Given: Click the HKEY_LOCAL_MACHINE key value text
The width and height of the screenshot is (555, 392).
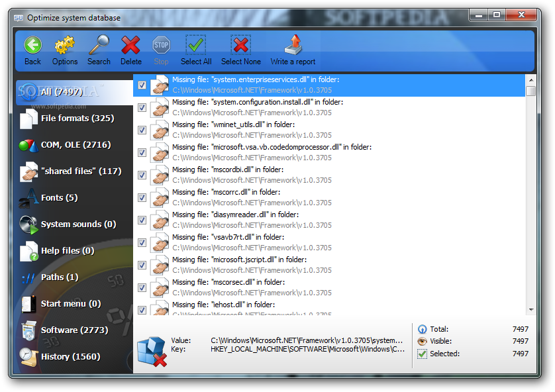Looking at the screenshot, I should 307,349.
